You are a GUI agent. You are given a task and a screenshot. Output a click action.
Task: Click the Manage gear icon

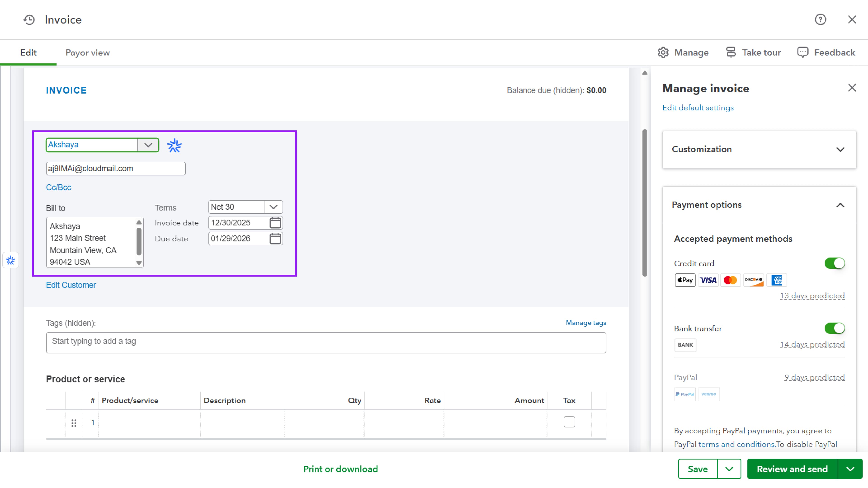(x=663, y=53)
